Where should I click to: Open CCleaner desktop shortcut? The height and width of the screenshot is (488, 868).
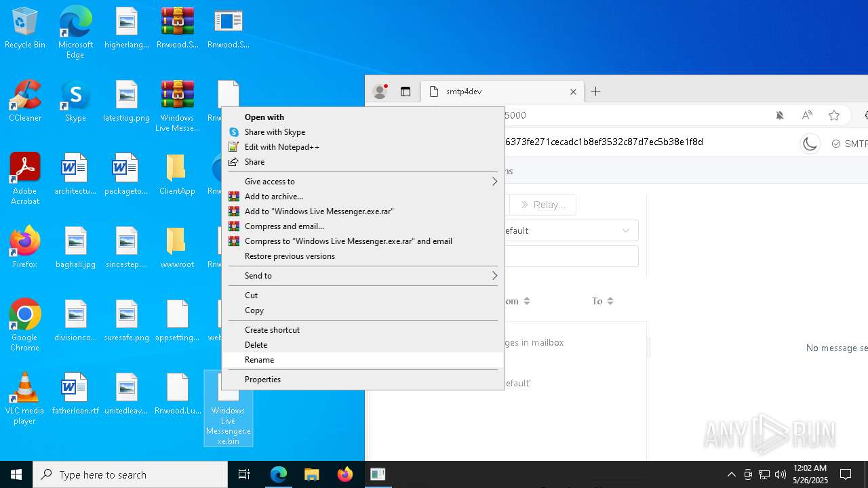pos(25,102)
